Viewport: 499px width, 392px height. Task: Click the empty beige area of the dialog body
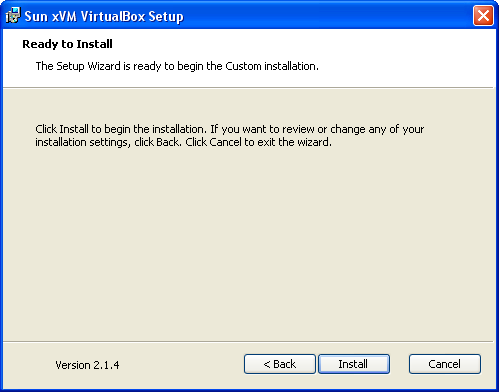click(x=248, y=240)
